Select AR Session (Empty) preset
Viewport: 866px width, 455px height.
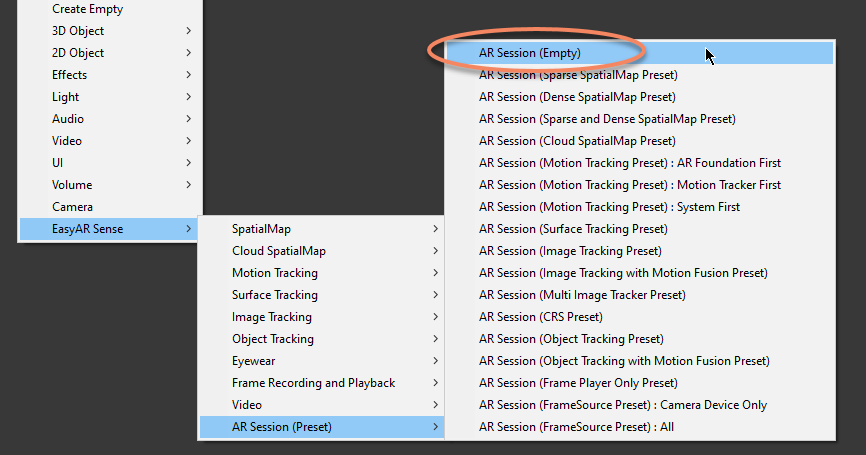point(530,53)
